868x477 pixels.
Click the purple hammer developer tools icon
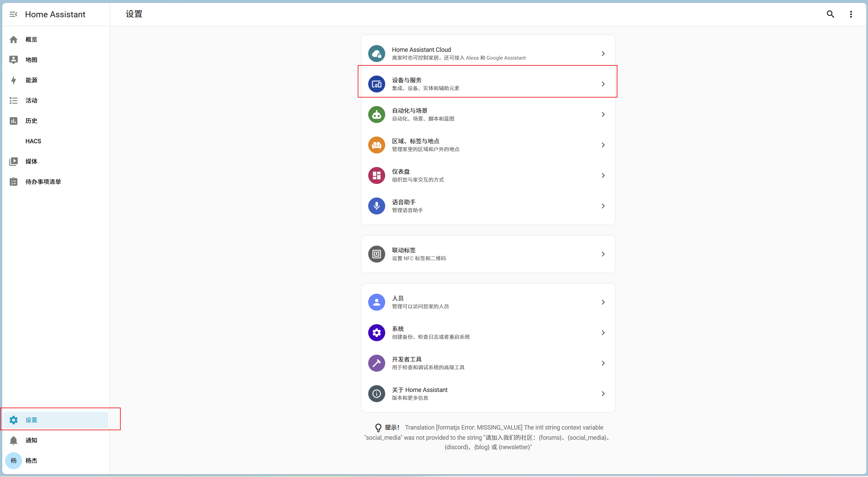(376, 363)
